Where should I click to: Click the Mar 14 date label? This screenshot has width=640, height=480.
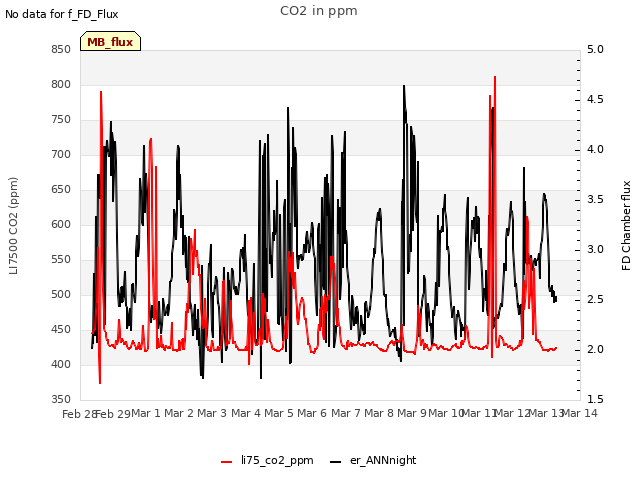(x=580, y=413)
